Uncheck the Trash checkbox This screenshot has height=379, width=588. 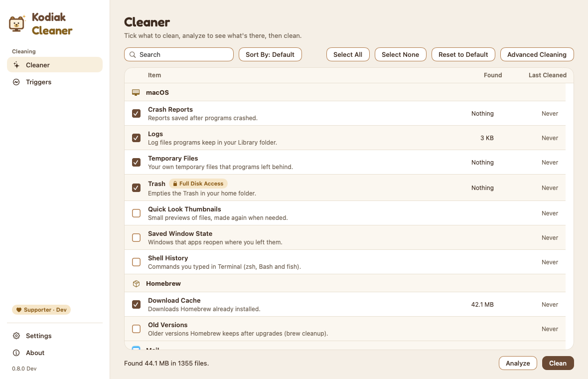coord(136,188)
